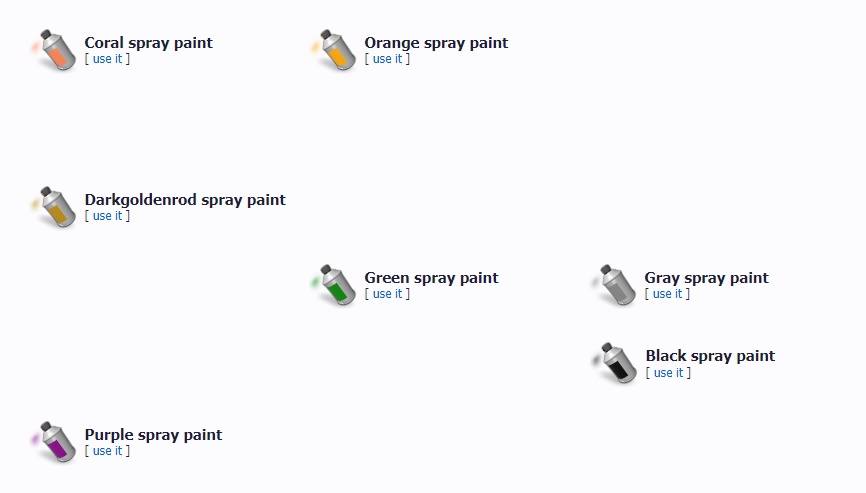
Task: Click the Purple spray paint heading
Action: tap(154, 435)
